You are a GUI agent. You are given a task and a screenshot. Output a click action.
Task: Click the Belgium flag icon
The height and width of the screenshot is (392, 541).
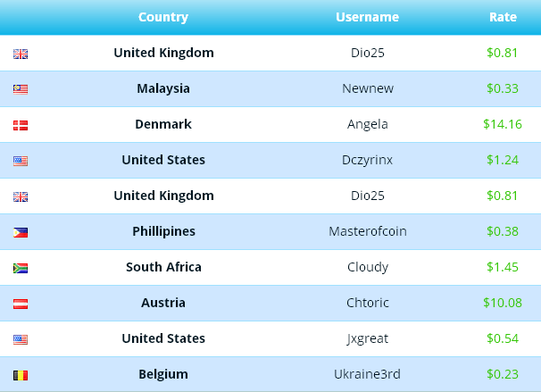(21, 375)
